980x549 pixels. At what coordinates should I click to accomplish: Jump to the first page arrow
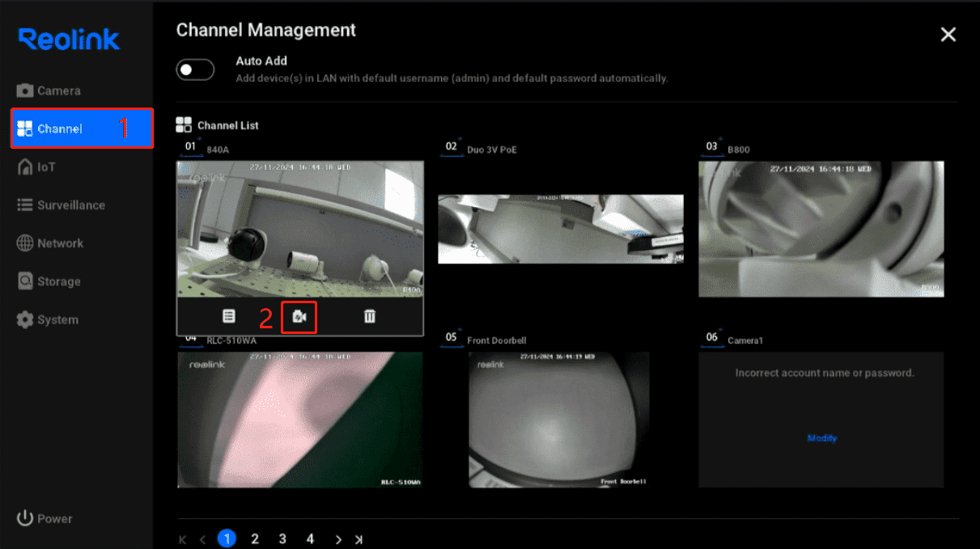pyautogui.click(x=183, y=539)
